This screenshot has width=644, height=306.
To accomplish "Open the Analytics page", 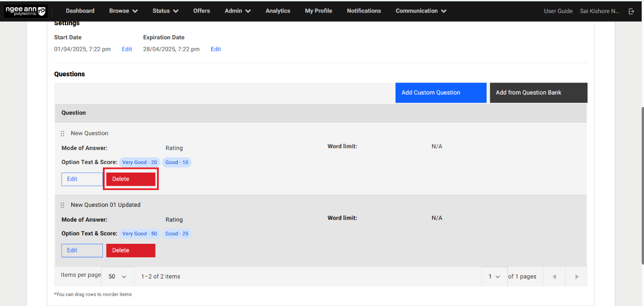I will (278, 11).
